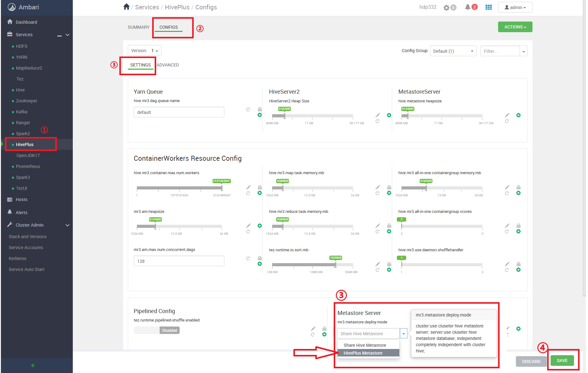588x373 pixels.
Task: Open Stack and Versions in sidebar
Action: pos(27,237)
